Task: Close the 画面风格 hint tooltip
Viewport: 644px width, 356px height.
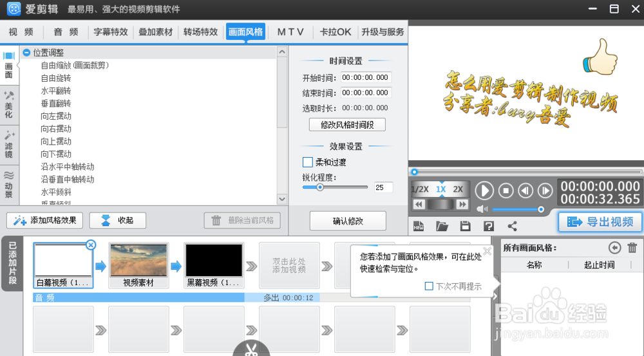Action: click(487, 251)
